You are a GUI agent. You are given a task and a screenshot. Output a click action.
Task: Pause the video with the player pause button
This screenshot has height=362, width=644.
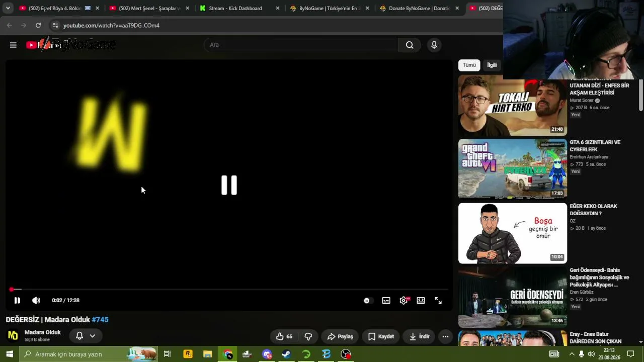(x=17, y=300)
